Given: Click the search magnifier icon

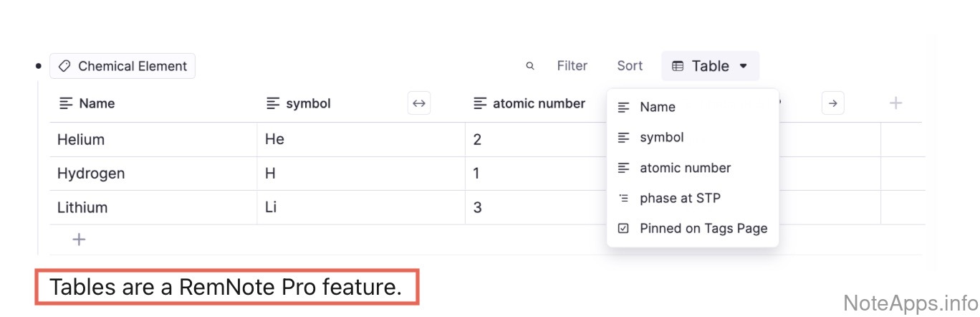Looking at the screenshot, I should [530, 66].
